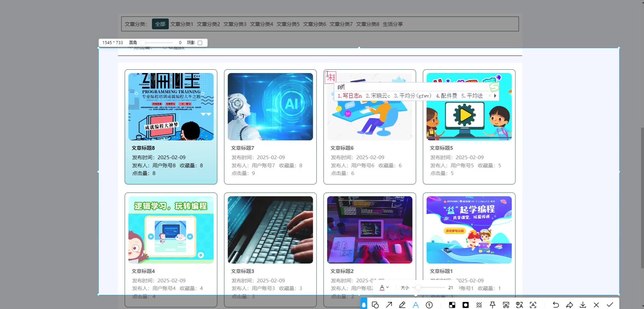Open the scissors cutout tool
The height and width of the screenshot is (309, 644).
click(x=506, y=305)
